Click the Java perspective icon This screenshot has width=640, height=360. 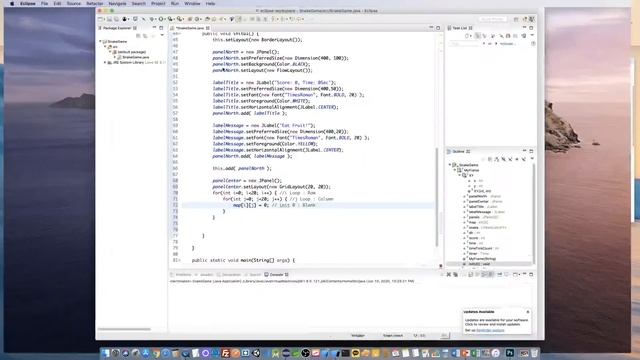click(x=532, y=19)
